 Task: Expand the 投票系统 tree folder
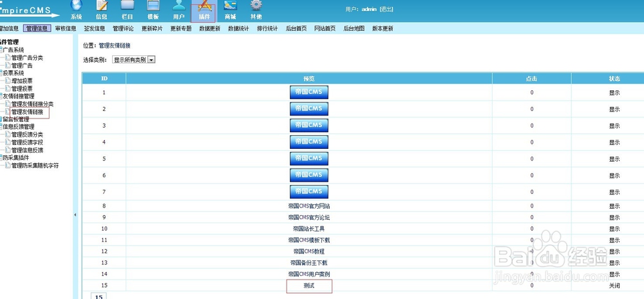click(x=1, y=73)
